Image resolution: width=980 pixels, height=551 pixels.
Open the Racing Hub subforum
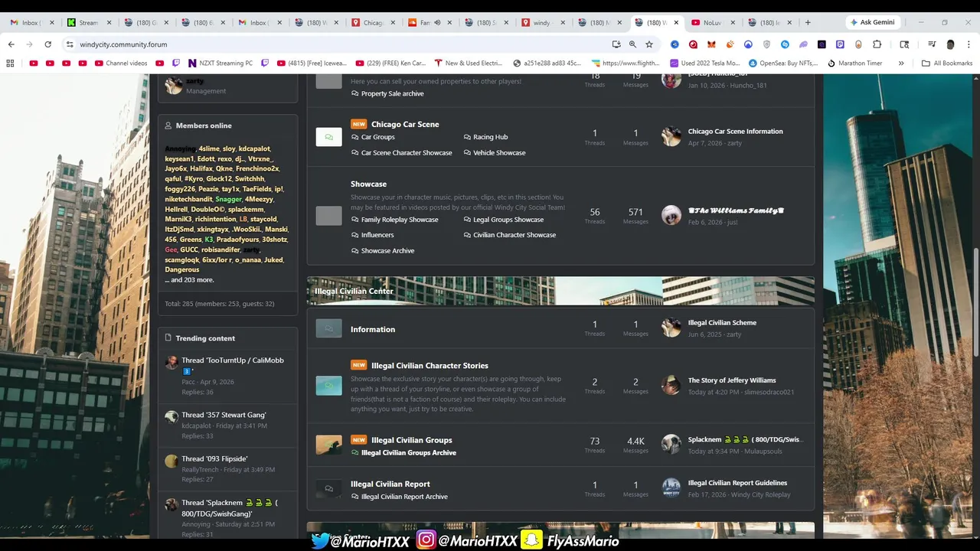click(490, 137)
